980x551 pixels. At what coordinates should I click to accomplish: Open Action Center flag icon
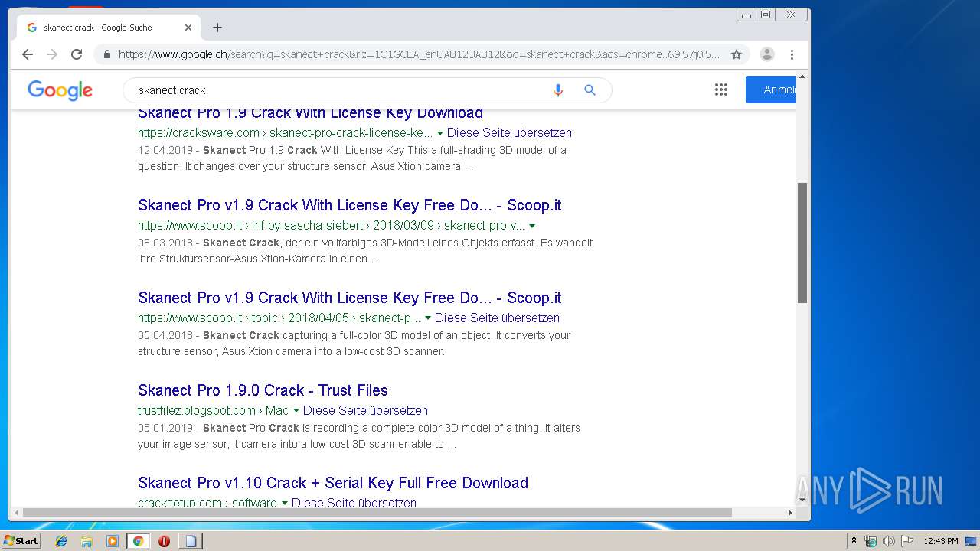[907, 541]
